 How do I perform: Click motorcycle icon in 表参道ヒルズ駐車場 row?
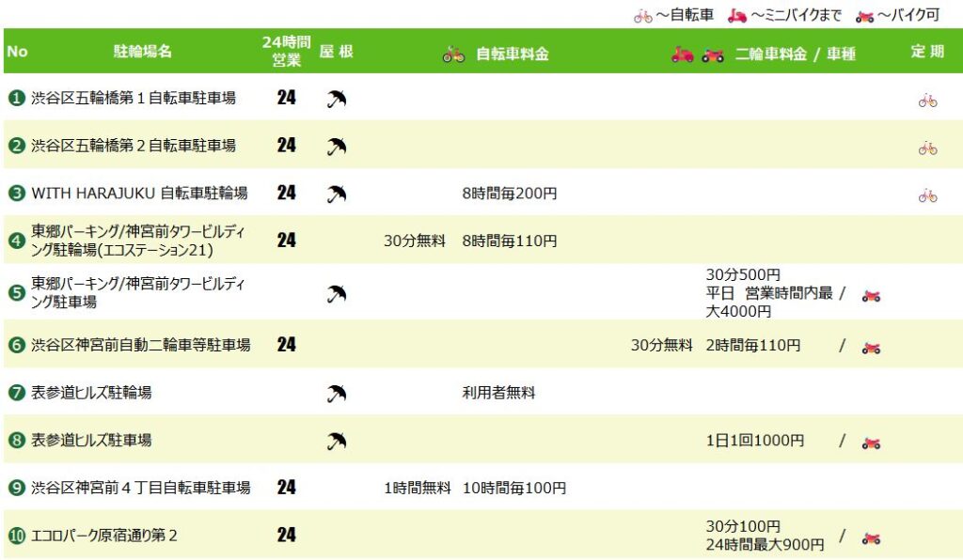pos(871,443)
